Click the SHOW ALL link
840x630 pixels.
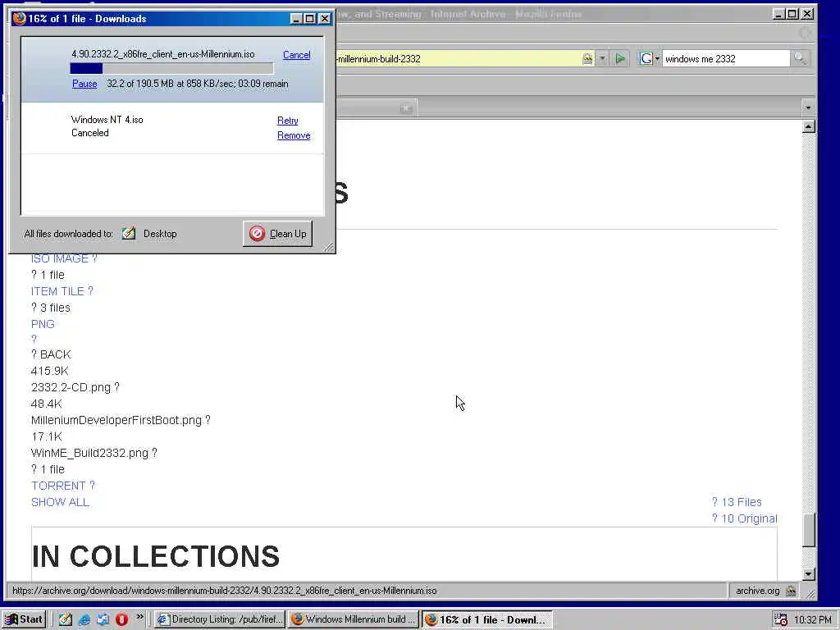click(60, 502)
